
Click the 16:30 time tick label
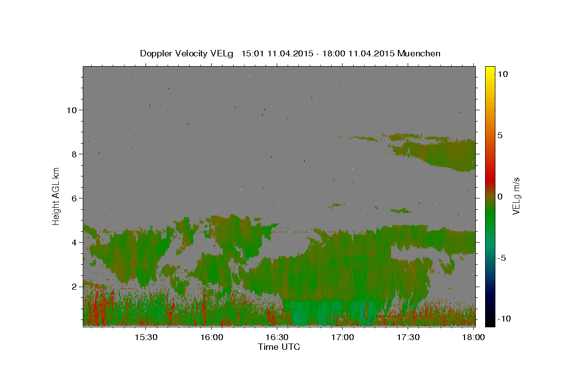tap(277, 338)
